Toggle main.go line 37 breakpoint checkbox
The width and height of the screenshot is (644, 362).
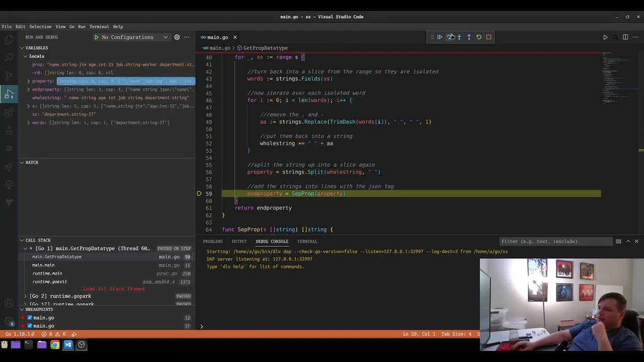click(x=30, y=326)
